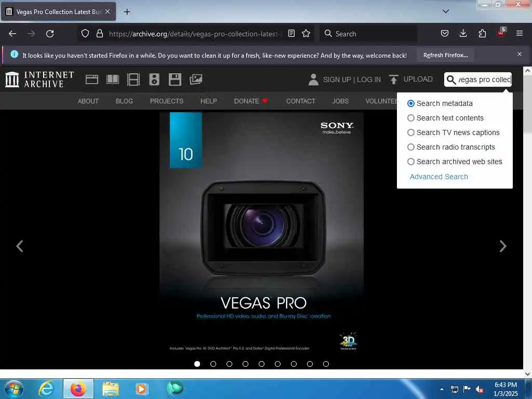Click the URL address bar
Image resolution: width=532 pixels, height=399 pixels.
coord(195,34)
